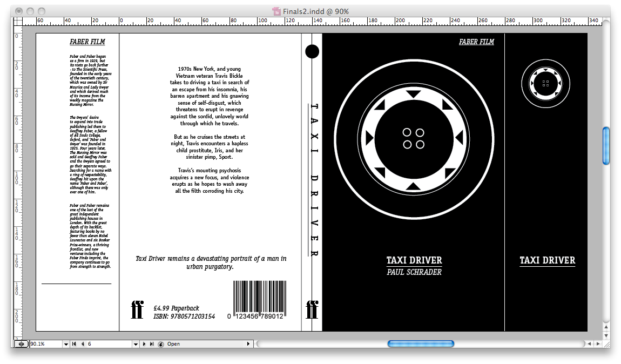Select TAXI DRIVER title on right flap
Screen dimensions: 621x364
548,260
